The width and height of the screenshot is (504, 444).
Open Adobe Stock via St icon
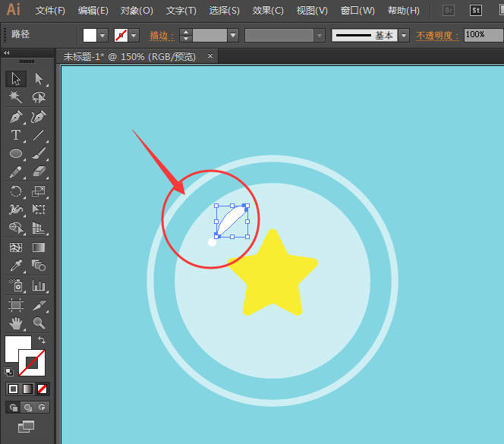[x=476, y=11]
